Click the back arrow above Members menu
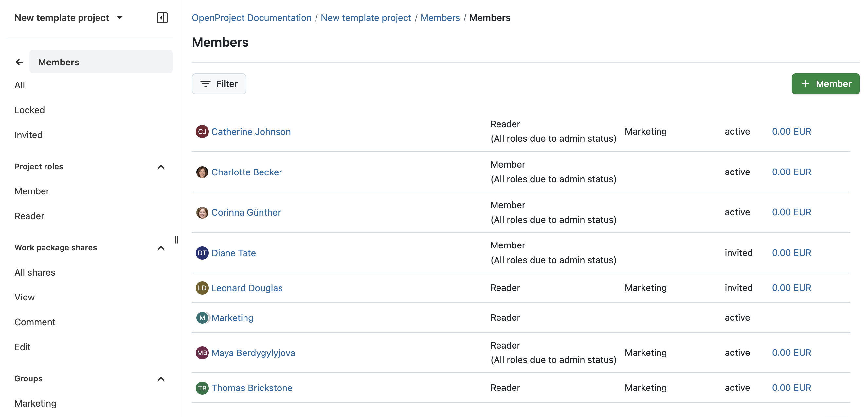This screenshot has width=868, height=417. [x=19, y=62]
